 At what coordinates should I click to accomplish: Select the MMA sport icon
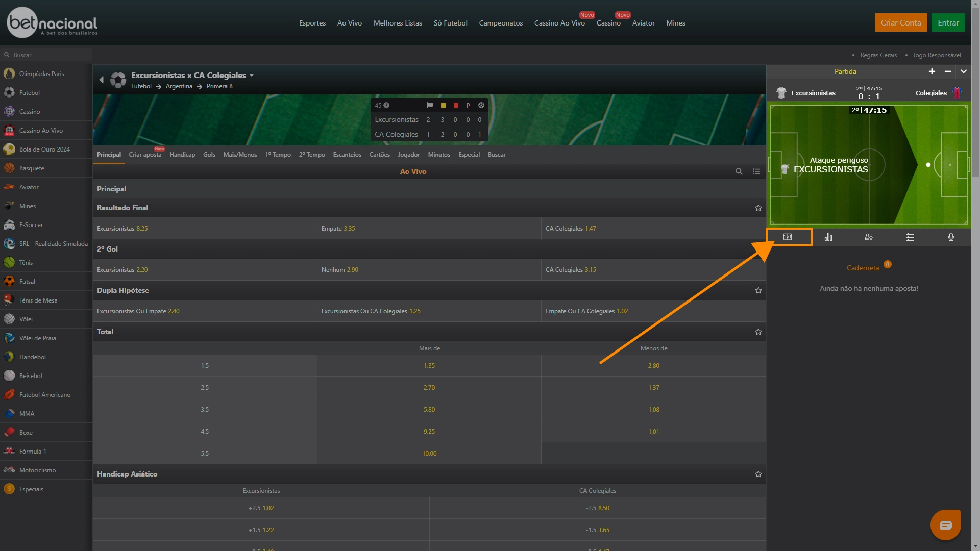9,414
